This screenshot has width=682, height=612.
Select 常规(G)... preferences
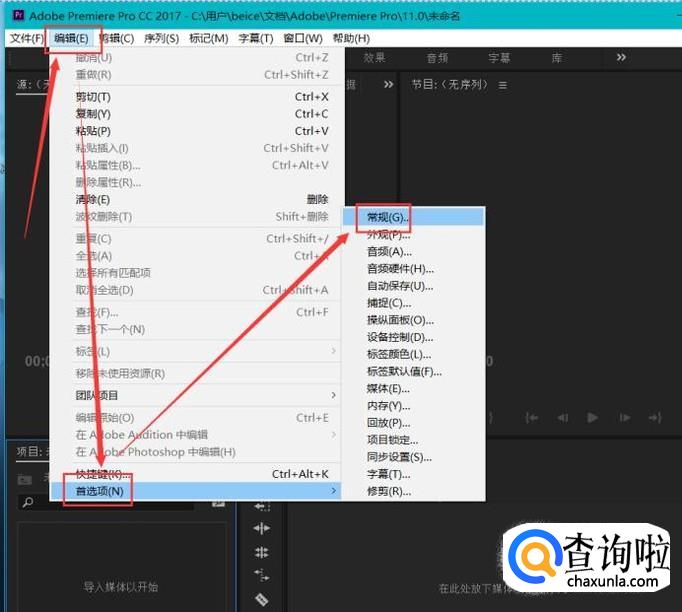414,217
